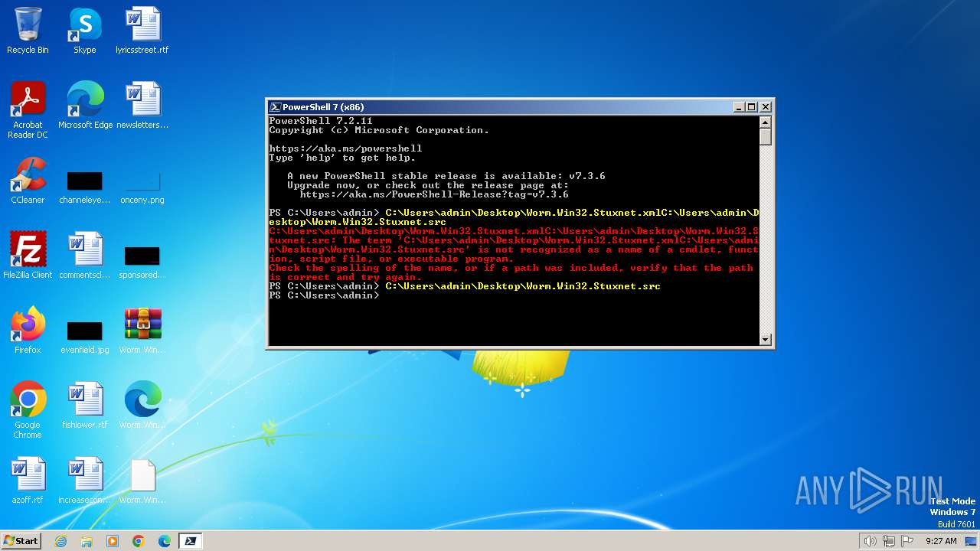This screenshot has height=551, width=980.
Task: Close the PowerShell window
Action: pos(765,107)
